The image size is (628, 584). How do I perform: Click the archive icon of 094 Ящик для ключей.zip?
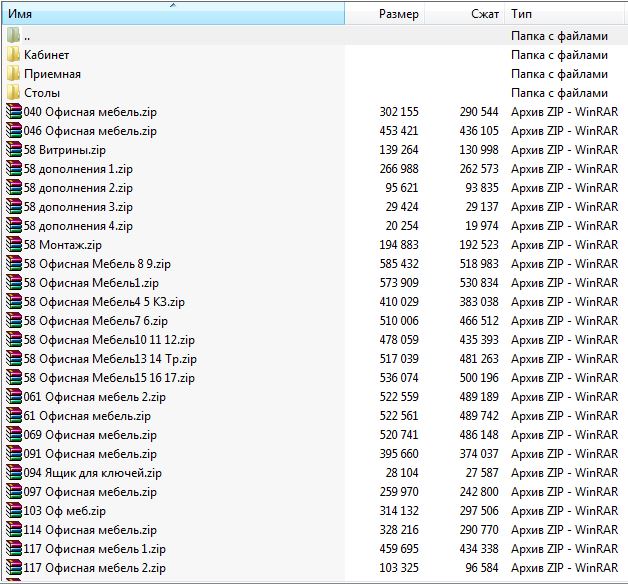pyautogui.click(x=14, y=473)
